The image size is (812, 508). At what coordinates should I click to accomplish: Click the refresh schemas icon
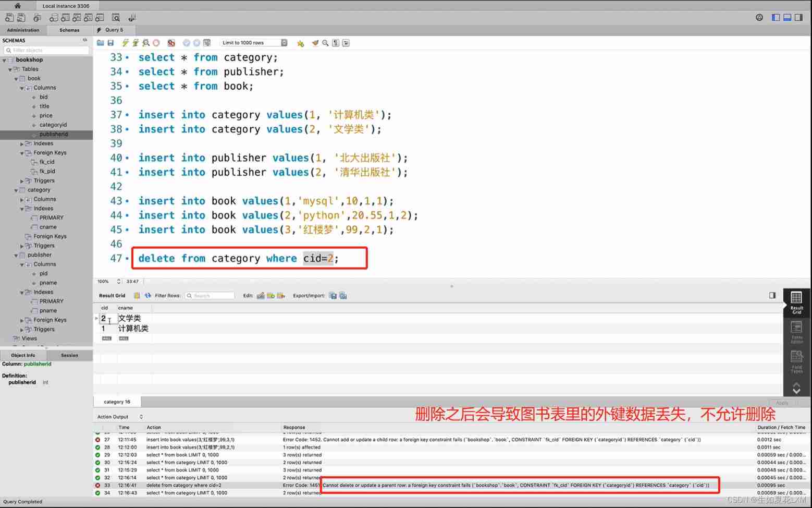[84, 40]
